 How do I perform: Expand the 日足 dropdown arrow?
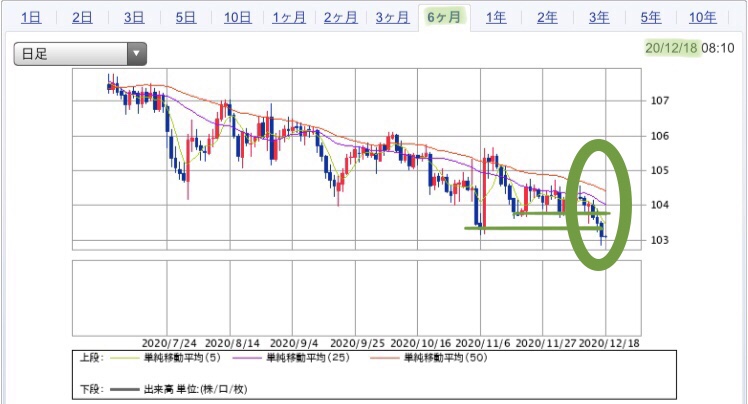(136, 53)
